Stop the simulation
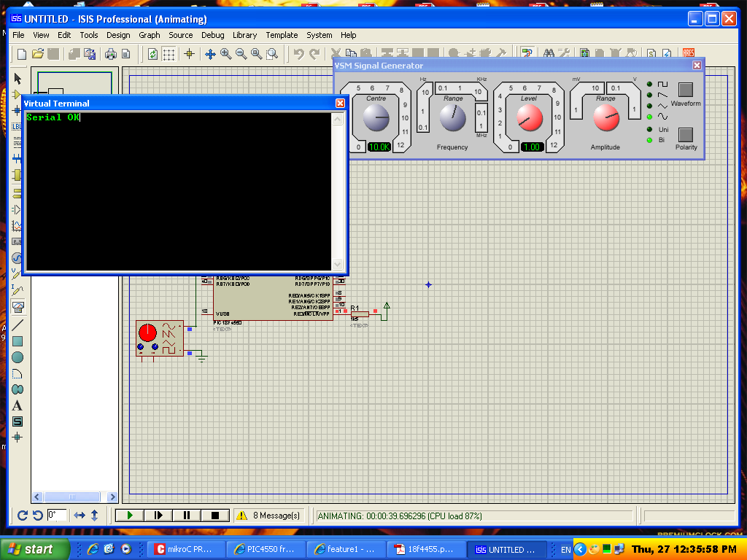The image size is (747, 560). [x=215, y=516]
